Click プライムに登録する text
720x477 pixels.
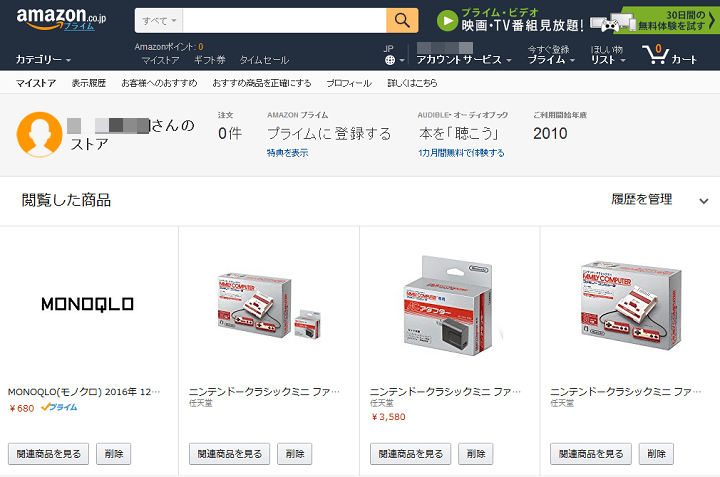329,134
